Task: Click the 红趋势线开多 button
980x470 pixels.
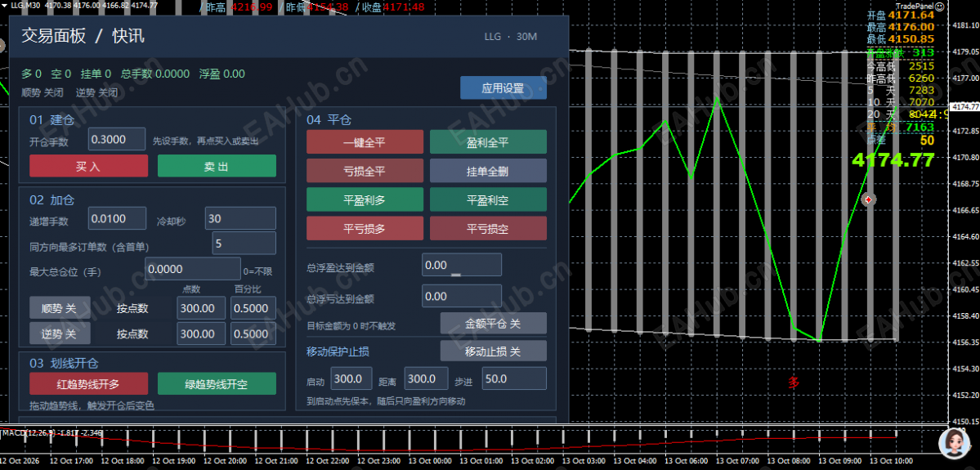Action: (89, 383)
